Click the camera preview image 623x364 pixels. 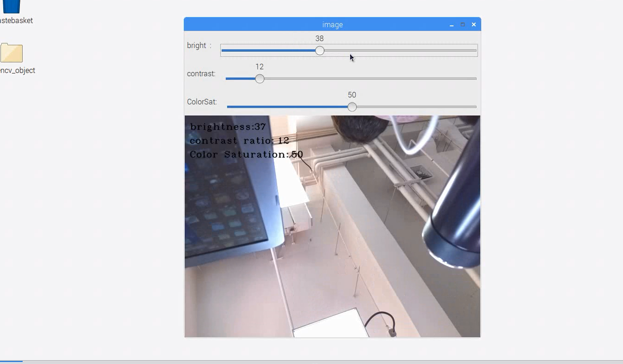pos(333,226)
